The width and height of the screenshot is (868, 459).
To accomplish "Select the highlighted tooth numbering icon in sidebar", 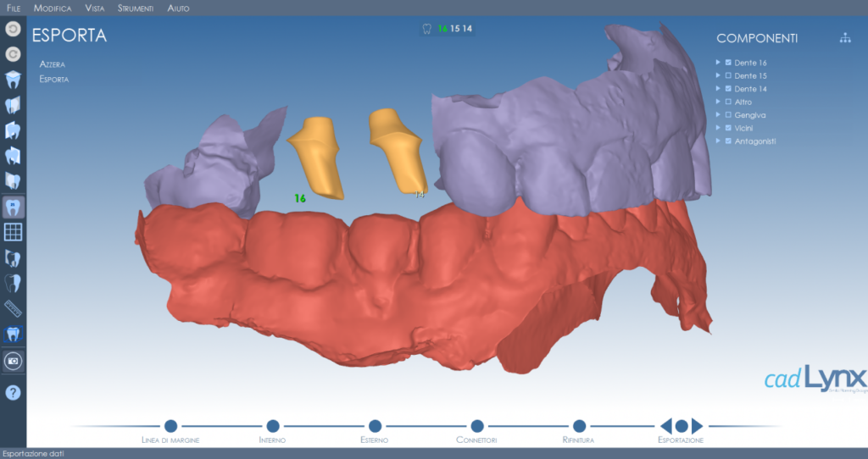I will 13,207.
